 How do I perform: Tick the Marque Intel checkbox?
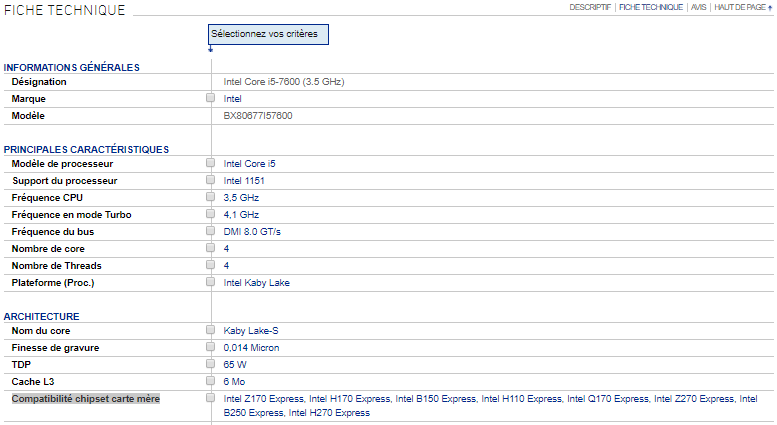tap(211, 98)
